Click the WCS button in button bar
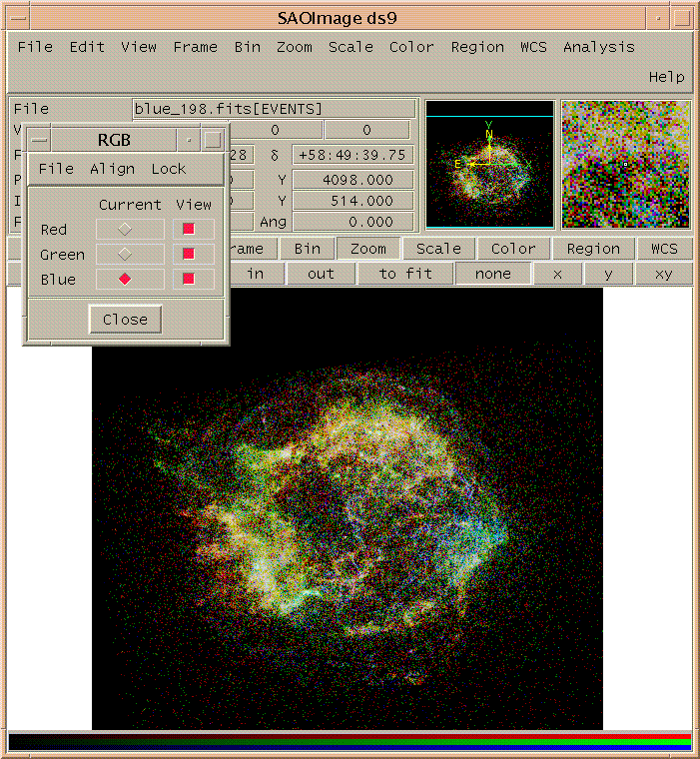700x759 pixels. 664,249
